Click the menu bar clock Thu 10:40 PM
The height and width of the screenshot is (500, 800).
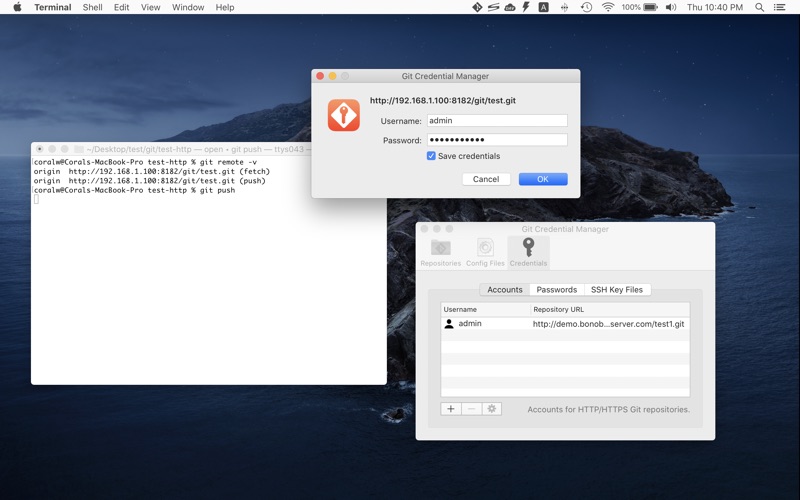(x=715, y=7)
